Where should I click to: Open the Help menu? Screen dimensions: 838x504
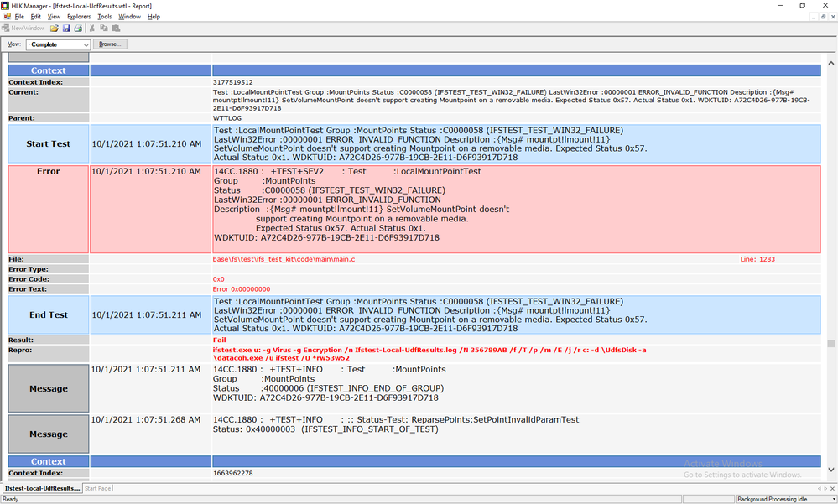[x=154, y=17]
